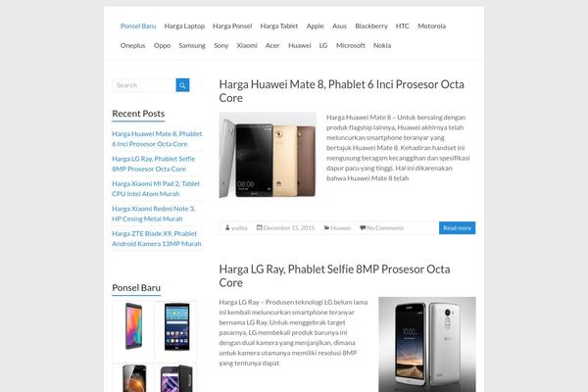The height and width of the screenshot is (392, 588).
Task: Click the calendar icon before December 15, 2015
Action: point(259,227)
